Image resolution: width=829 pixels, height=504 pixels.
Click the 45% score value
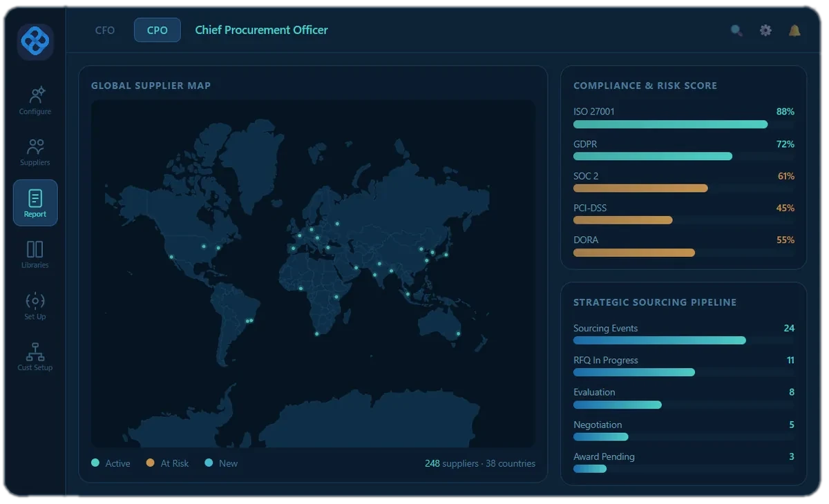tap(785, 207)
